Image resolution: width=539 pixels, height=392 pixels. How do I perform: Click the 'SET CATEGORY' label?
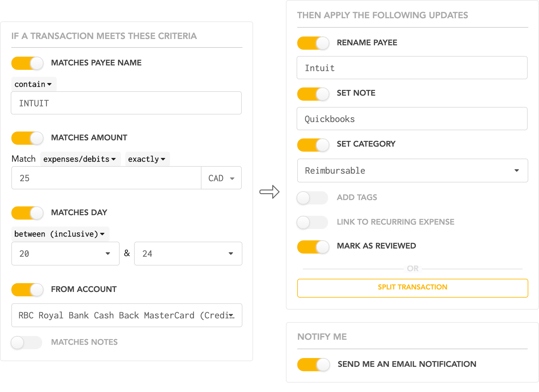[x=366, y=144]
